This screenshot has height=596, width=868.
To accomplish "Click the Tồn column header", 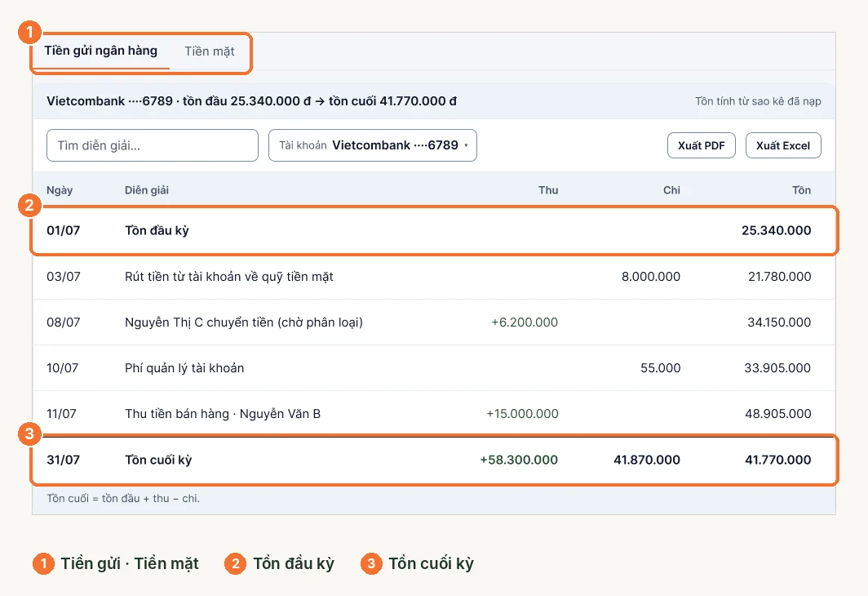I will click(801, 190).
